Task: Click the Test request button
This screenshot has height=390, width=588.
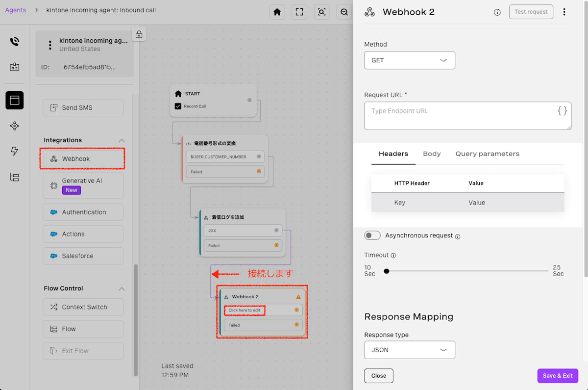Action: click(531, 12)
